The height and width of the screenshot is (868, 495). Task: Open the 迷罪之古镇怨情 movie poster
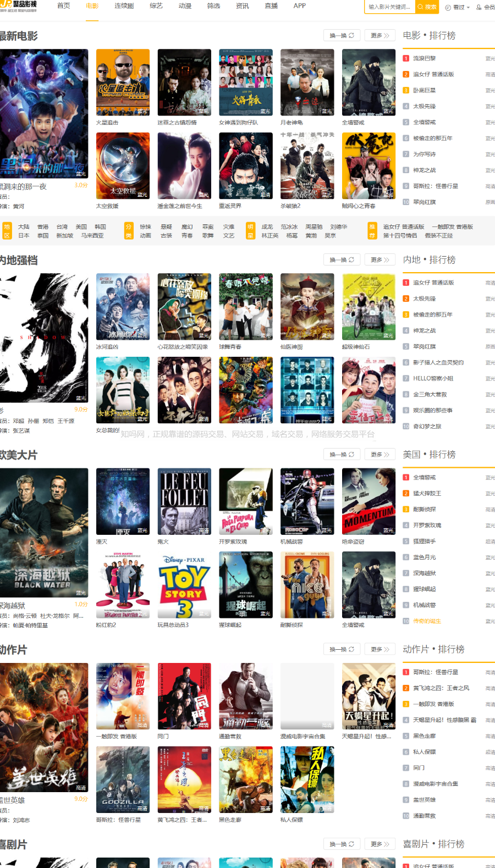[x=184, y=82]
